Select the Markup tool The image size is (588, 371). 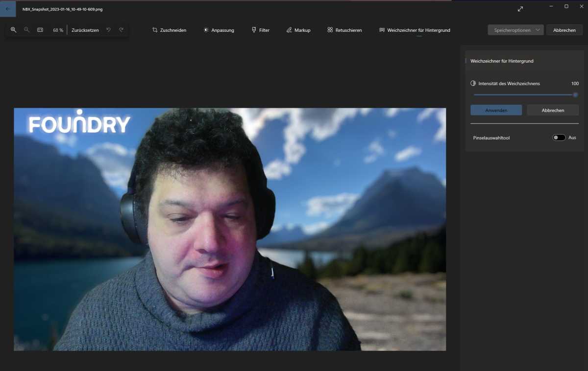point(298,30)
